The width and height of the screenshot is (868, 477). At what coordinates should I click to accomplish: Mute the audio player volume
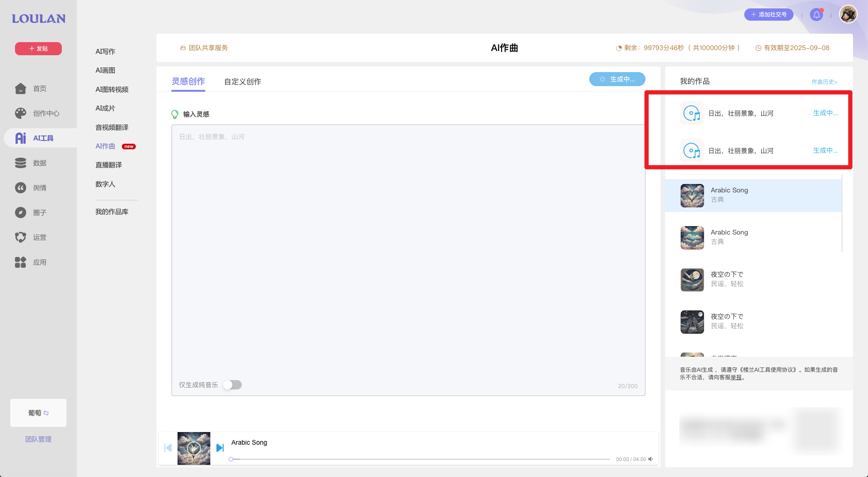(x=651, y=459)
